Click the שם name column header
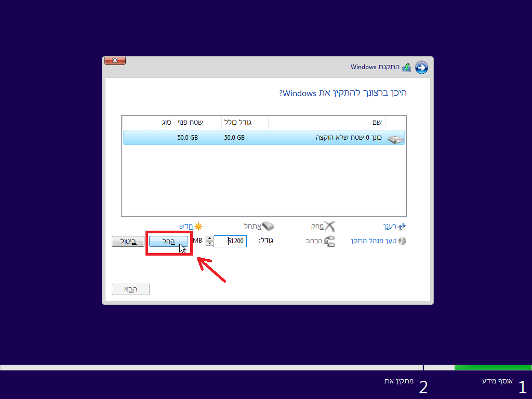The width and height of the screenshot is (532, 399). [x=327, y=123]
